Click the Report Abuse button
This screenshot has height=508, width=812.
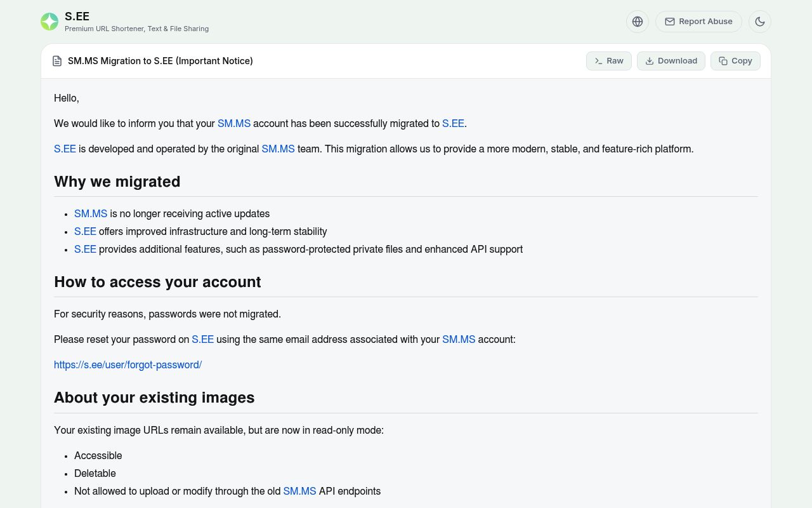(x=698, y=22)
